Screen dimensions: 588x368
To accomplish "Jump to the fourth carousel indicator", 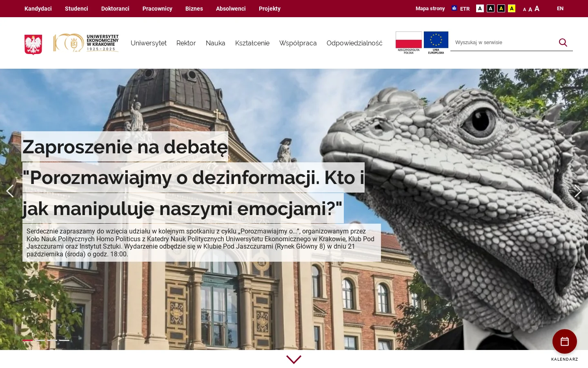I will pos(64,340).
